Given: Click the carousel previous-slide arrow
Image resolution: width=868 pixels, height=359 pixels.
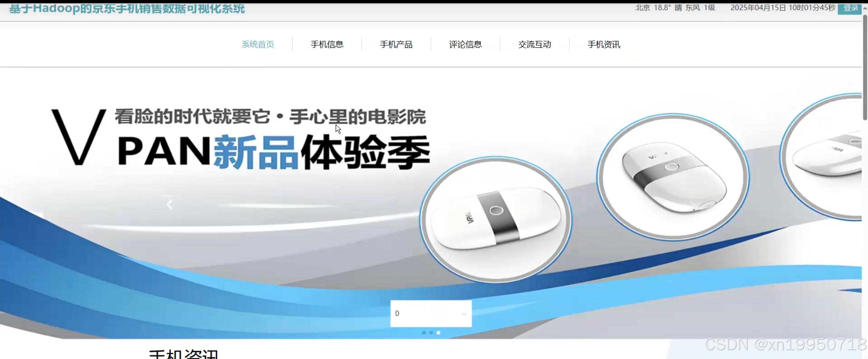Looking at the screenshot, I should point(170,205).
